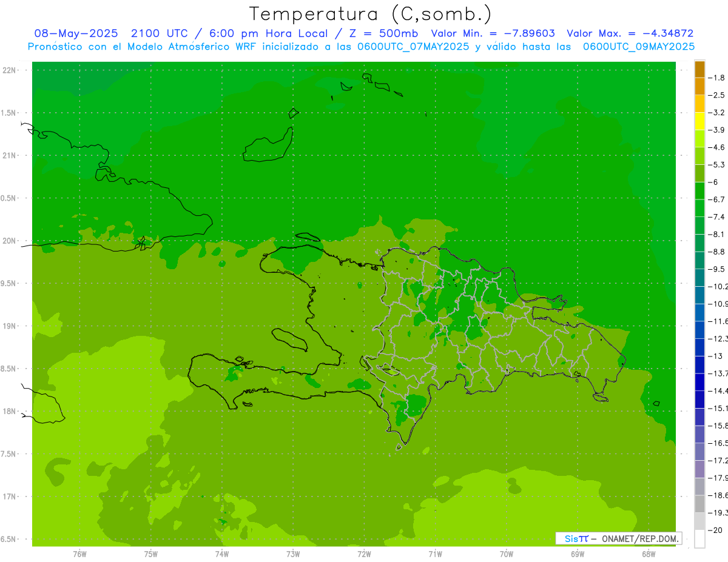Click the '-2.5' colorbar label
The image size is (728, 562).
pyautogui.click(x=717, y=95)
